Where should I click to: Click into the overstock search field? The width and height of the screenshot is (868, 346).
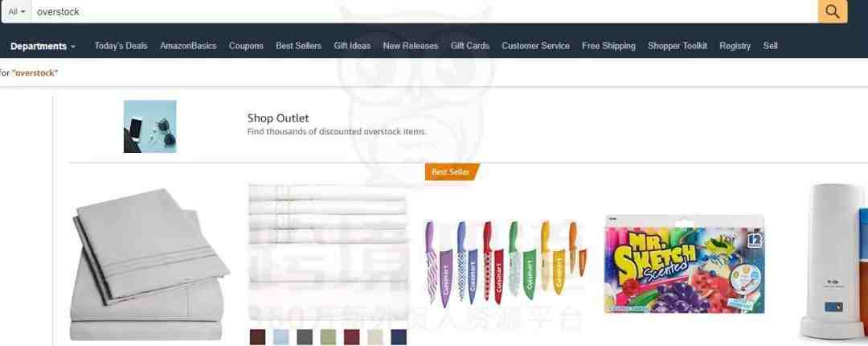tap(424, 11)
